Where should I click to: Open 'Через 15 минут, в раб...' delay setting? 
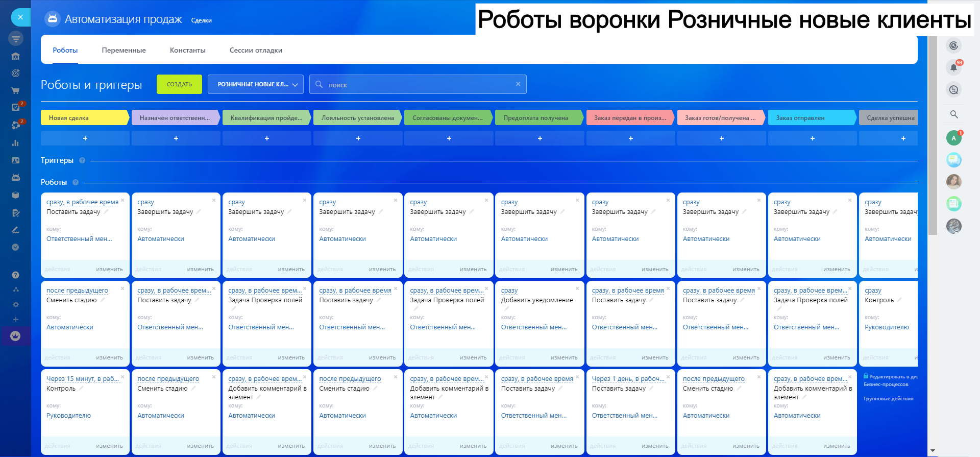(83, 379)
